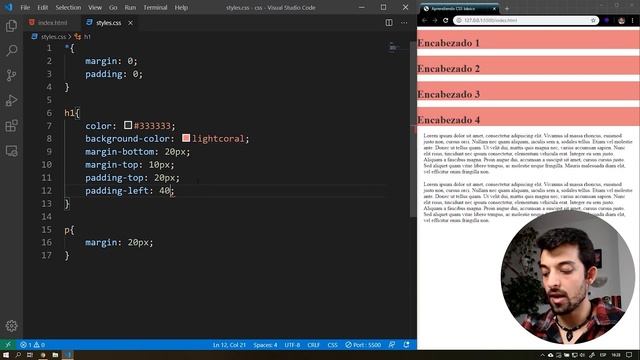Open the Extensions view
Screen dimensions: 640x360
[11, 126]
